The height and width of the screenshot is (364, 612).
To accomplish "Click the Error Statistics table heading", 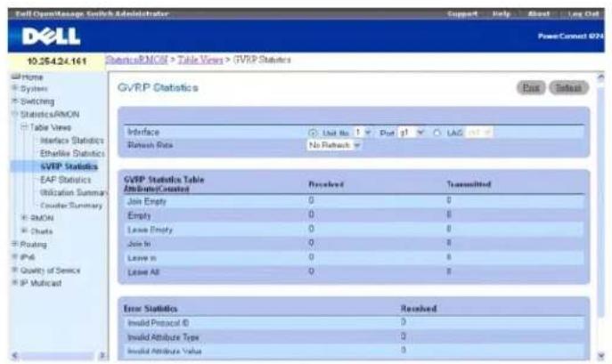I will [x=151, y=309].
